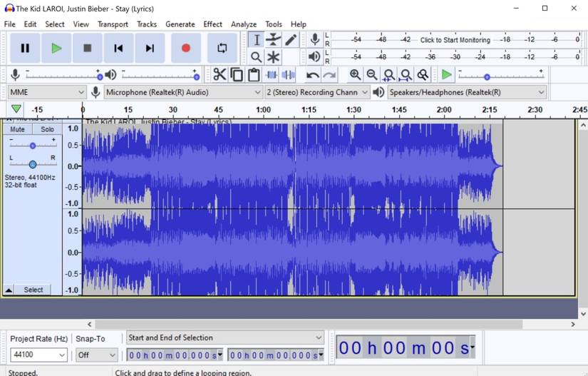This screenshot has height=376, width=588.
Task: Solo the Stay (Lyrics) track
Action: (47, 129)
